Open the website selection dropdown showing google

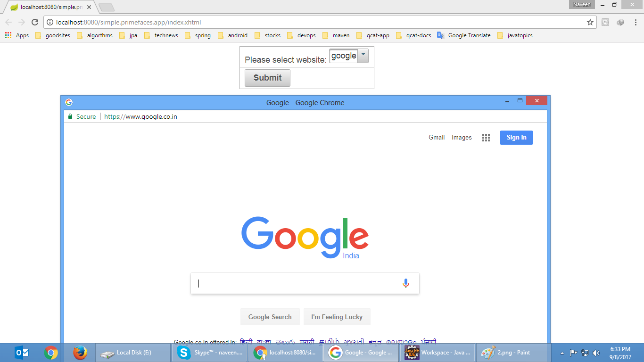pos(349,56)
